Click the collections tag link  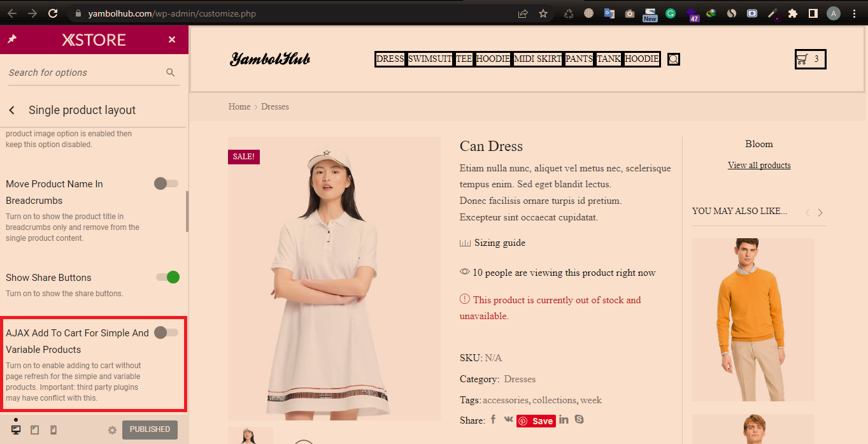(x=554, y=400)
